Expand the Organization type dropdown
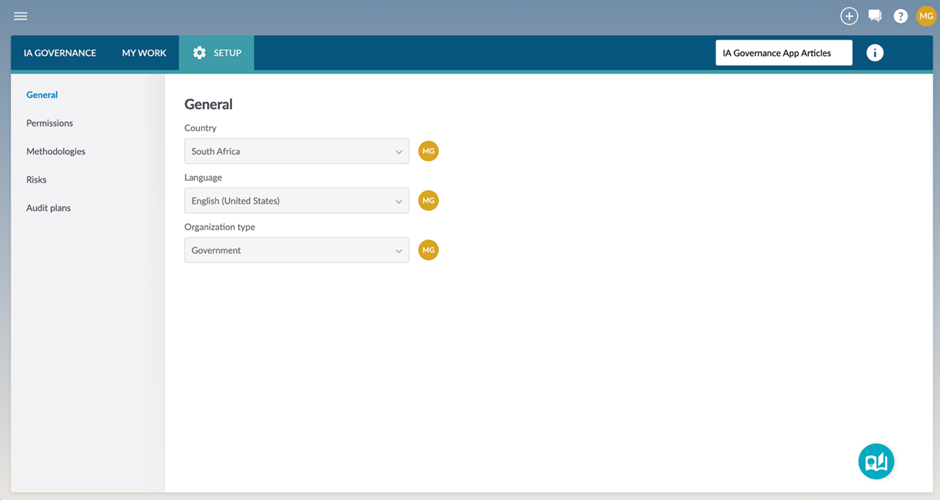This screenshot has width=940, height=500. pyautogui.click(x=296, y=250)
